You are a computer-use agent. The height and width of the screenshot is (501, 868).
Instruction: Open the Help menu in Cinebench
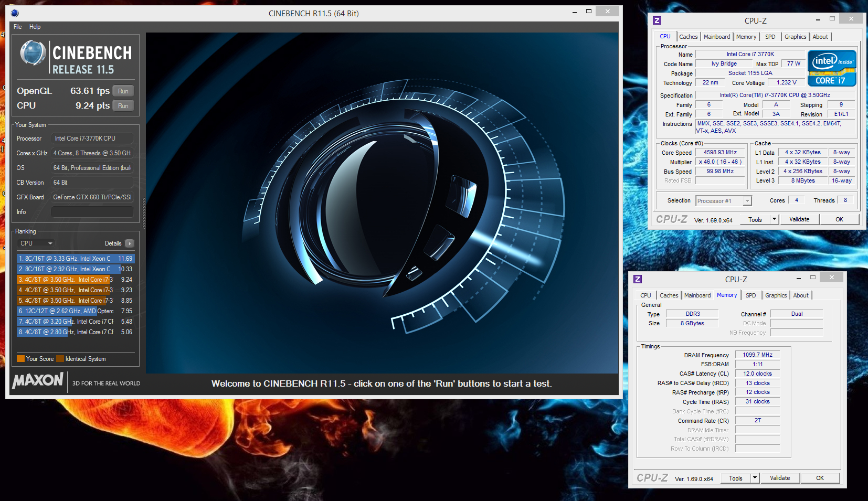coord(35,27)
